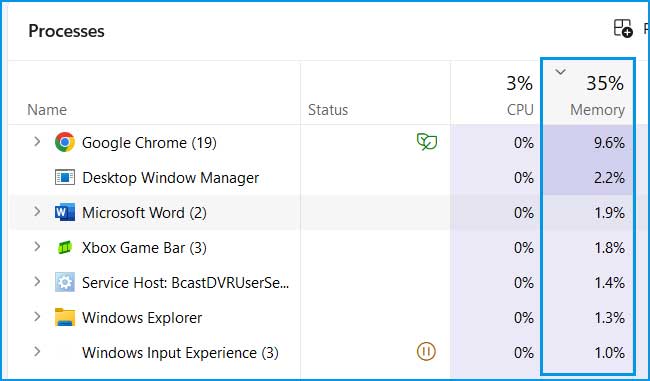Click the Windows Input Experience suspended icon
The width and height of the screenshot is (650, 381).
point(426,352)
